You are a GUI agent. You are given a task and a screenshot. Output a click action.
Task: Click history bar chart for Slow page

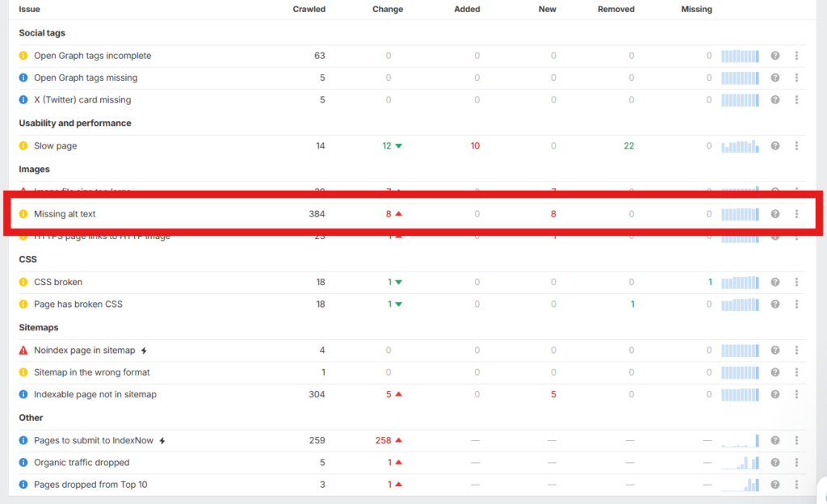[740, 146]
